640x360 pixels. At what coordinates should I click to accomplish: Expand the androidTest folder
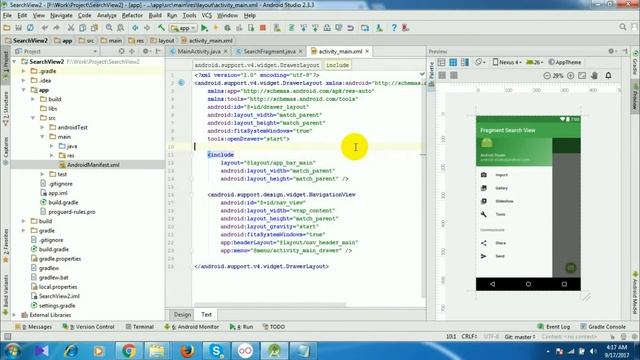tap(42, 127)
